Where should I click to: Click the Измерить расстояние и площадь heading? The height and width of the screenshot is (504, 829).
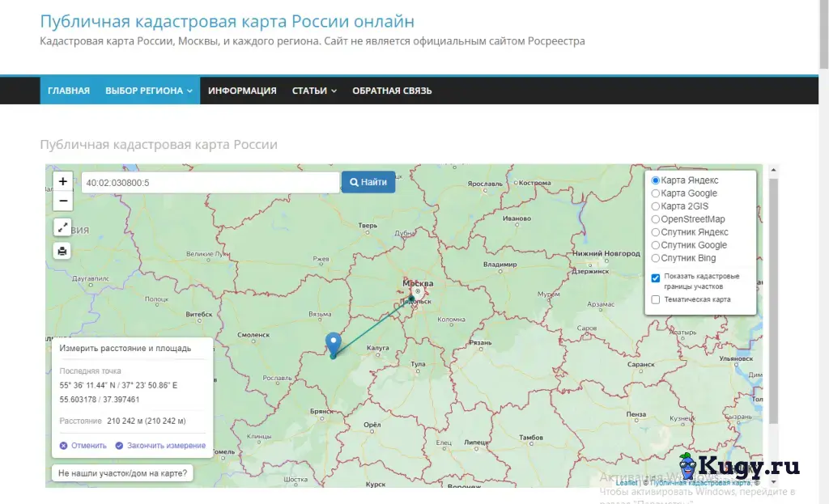pyautogui.click(x=125, y=348)
